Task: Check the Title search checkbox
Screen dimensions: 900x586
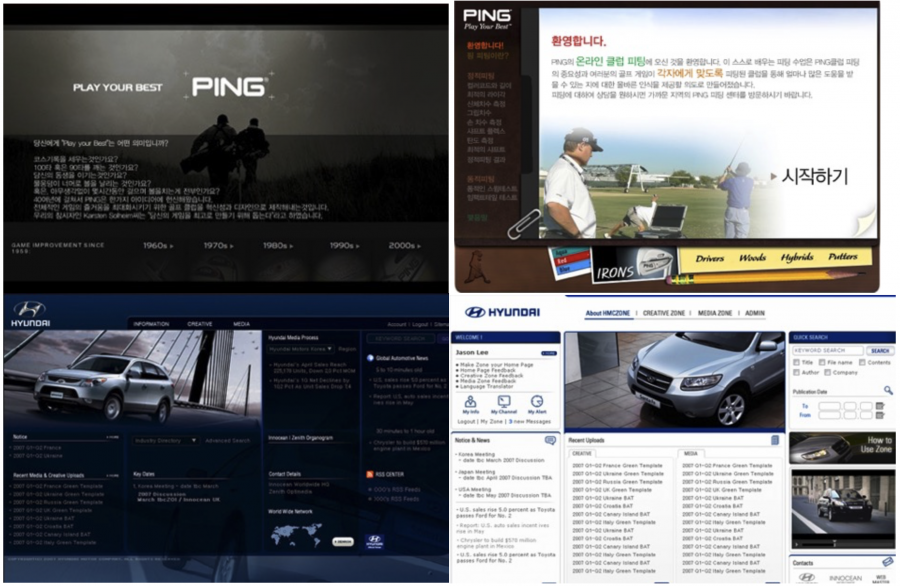Action: click(797, 362)
